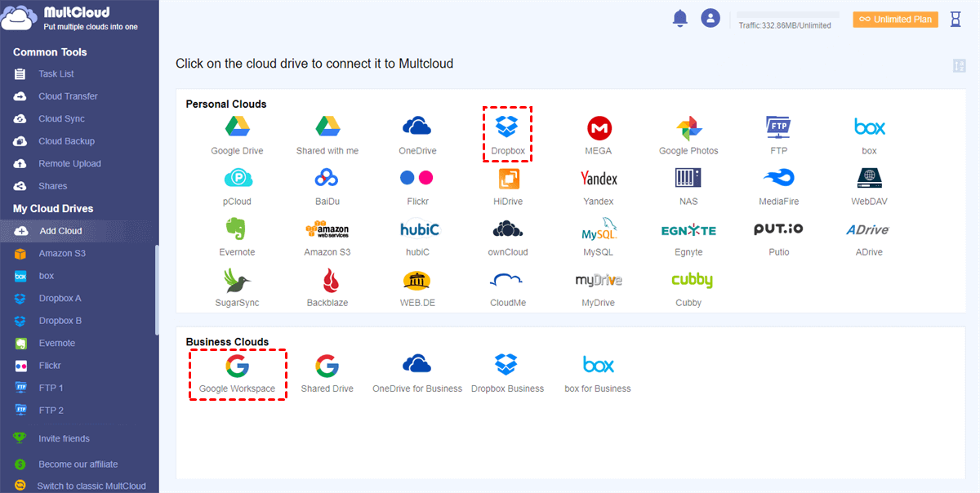
Task: Add Google Photos cloud
Action: (688, 135)
